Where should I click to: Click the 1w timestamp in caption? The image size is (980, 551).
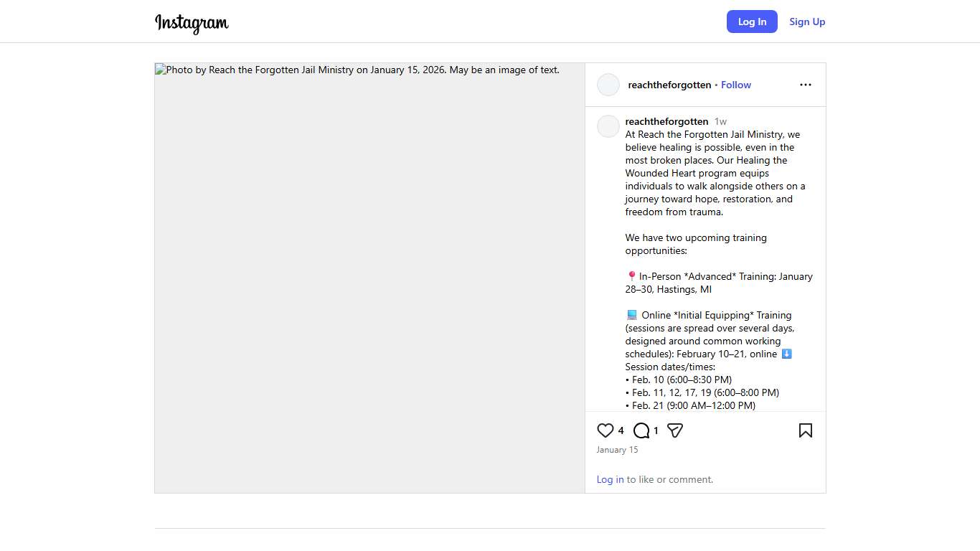tap(720, 121)
